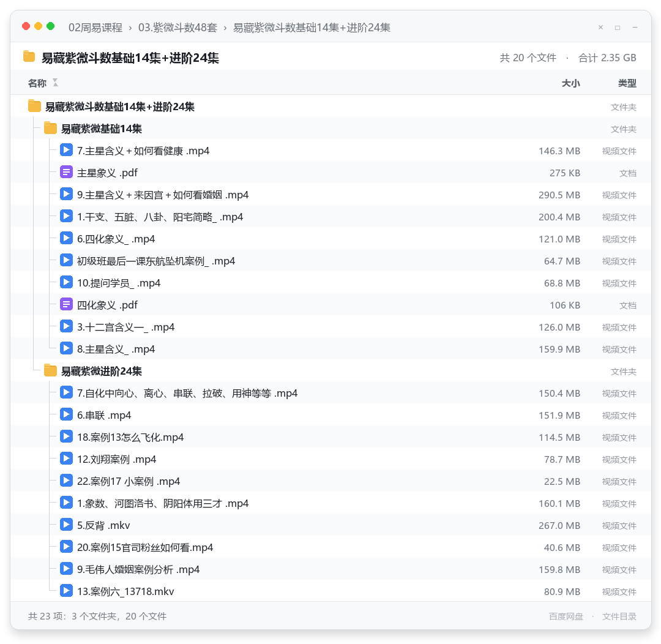Collapse 易藏紫微进阶24集 folder
The height and width of the screenshot is (644, 661).
(102, 371)
